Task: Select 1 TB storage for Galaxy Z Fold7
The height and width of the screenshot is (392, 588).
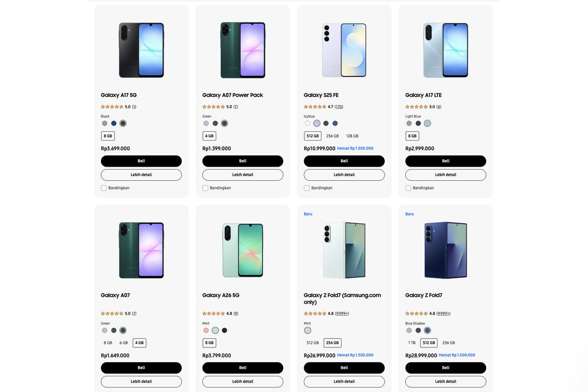Action: click(x=412, y=343)
